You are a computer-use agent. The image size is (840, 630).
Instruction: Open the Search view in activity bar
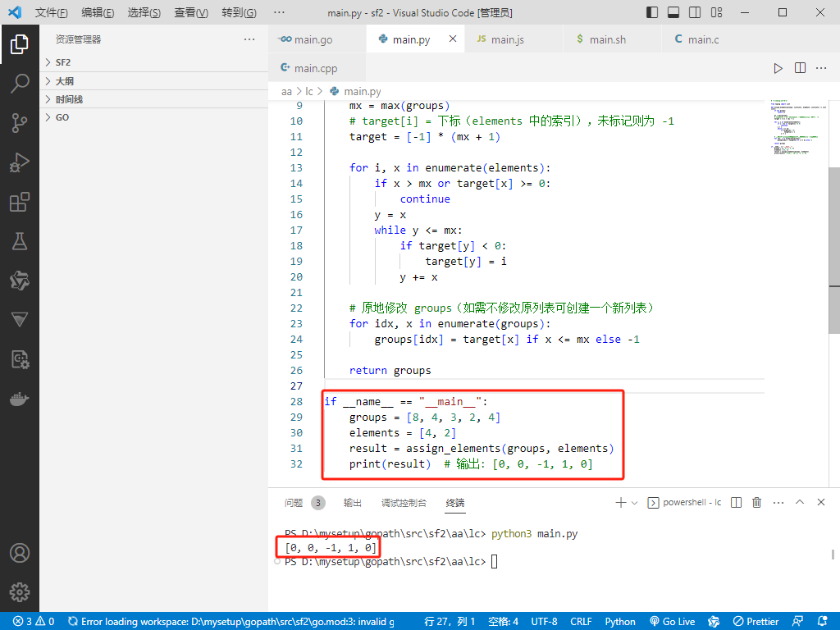tap(20, 83)
